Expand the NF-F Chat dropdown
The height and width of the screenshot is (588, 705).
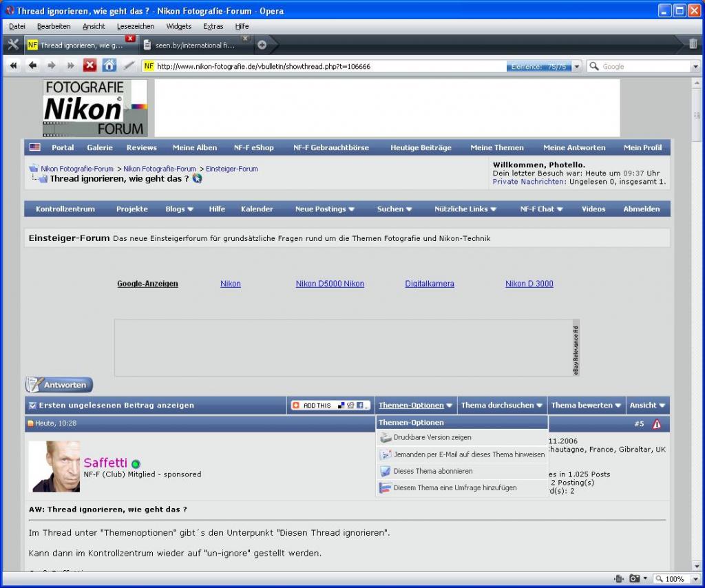(x=541, y=209)
